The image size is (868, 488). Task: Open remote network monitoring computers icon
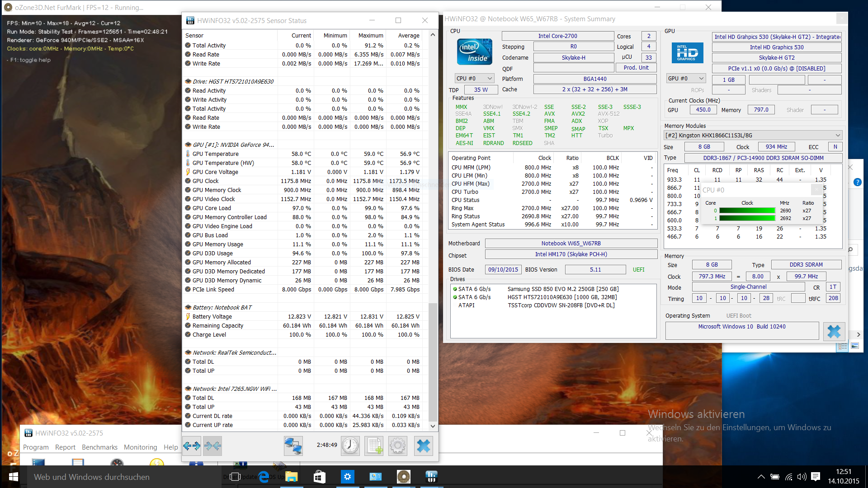coord(293,446)
